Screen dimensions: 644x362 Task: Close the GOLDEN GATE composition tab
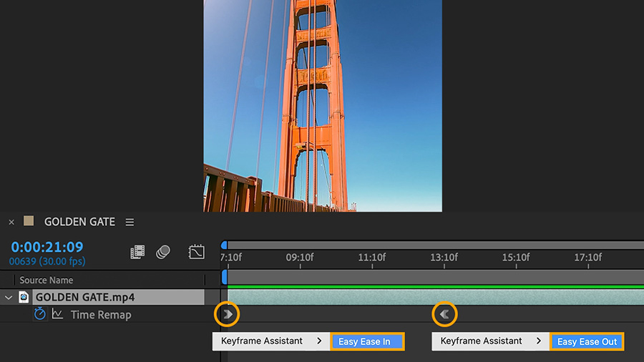[11, 222]
